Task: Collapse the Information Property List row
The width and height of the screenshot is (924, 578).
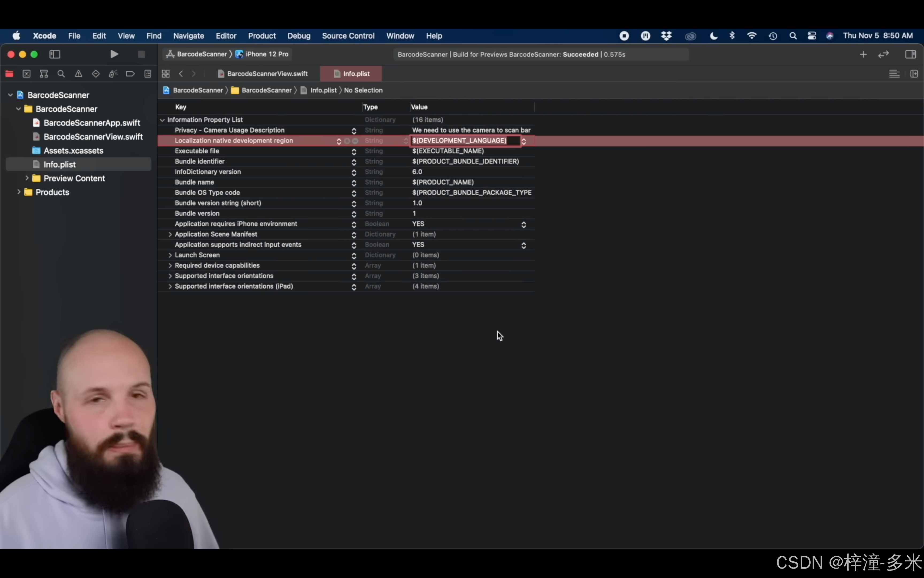Action: click(x=162, y=120)
